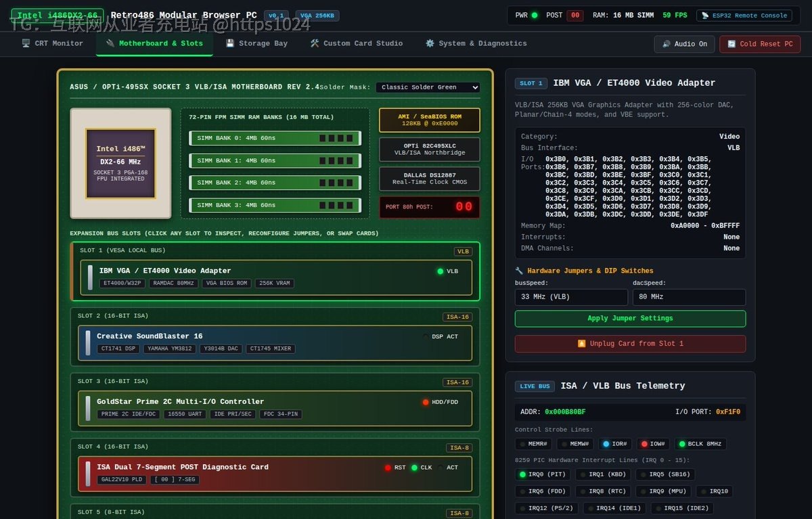Click the DSP ACT LED on SoundBlaster 16
The width and height of the screenshot is (812, 519).
pyautogui.click(x=426, y=336)
